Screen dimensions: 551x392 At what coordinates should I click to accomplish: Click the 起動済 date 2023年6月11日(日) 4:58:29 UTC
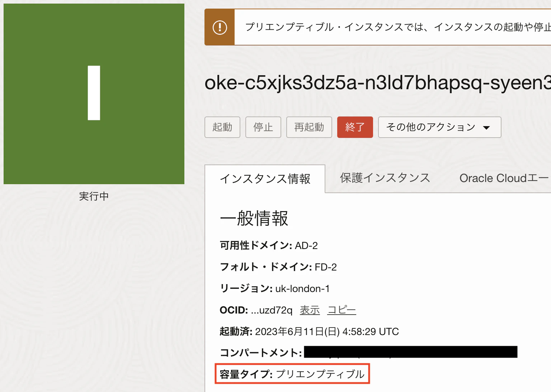coord(327,331)
